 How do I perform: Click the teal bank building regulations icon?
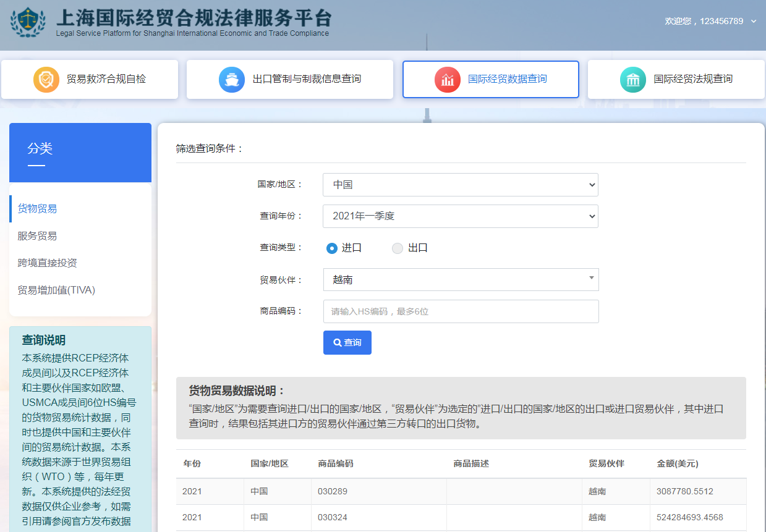coord(633,80)
